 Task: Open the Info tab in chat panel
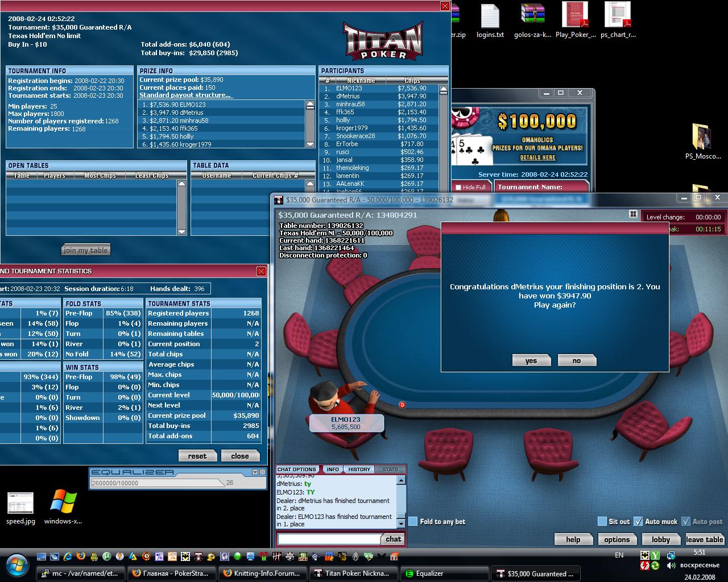point(333,469)
